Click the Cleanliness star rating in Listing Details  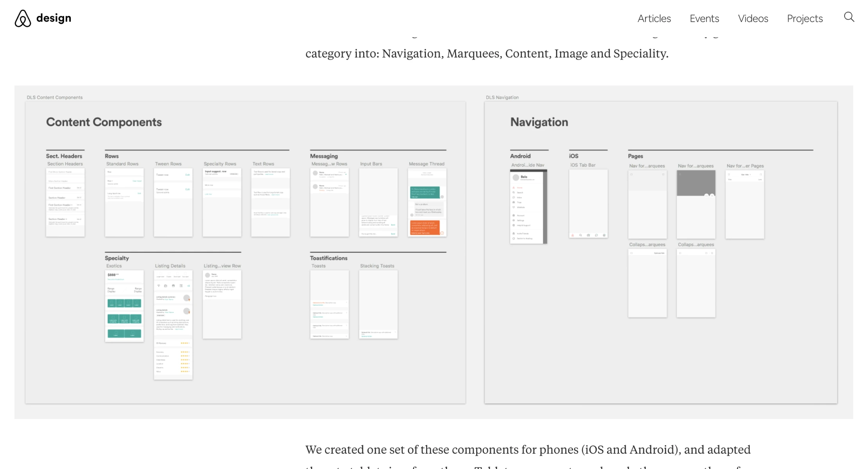[185, 360]
